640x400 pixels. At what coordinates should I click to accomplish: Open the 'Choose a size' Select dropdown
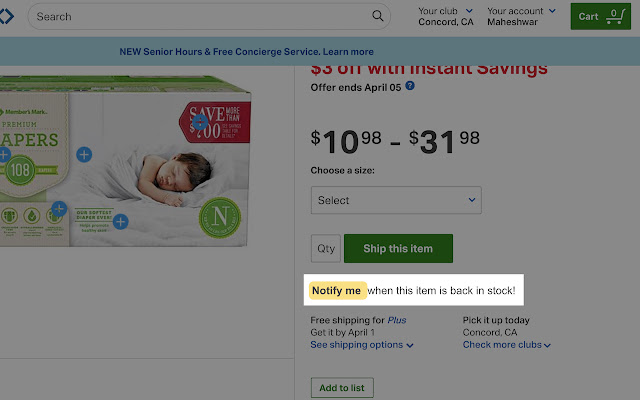click(x=396, y=200)
